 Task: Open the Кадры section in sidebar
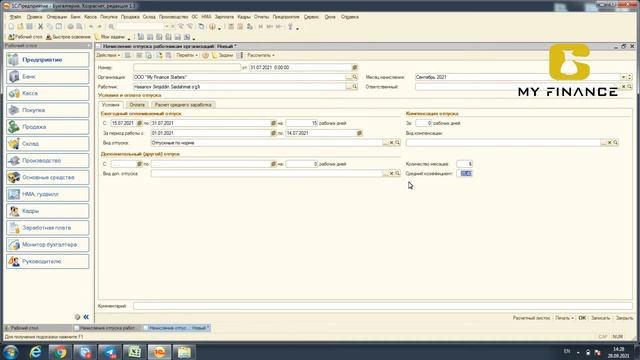coord(48,211)
